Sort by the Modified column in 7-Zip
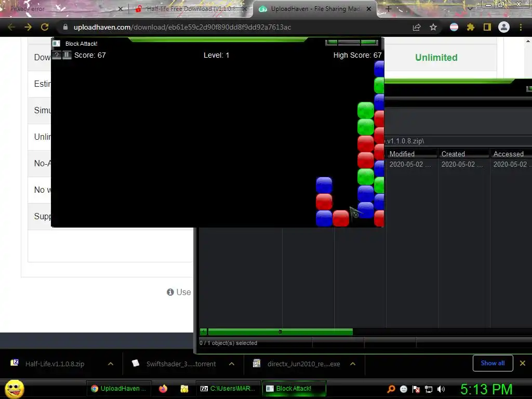 point(412,154)
